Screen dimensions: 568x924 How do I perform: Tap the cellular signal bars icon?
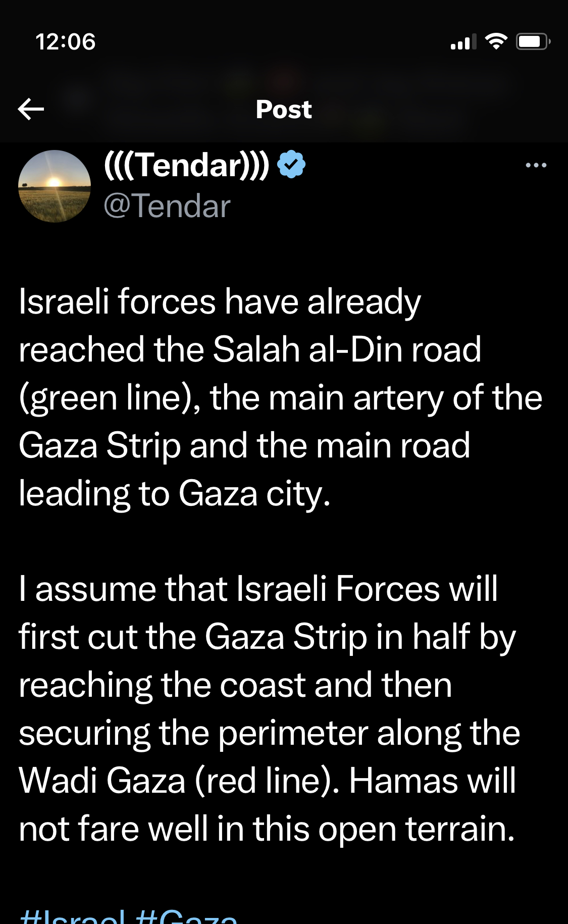point(463,42)
